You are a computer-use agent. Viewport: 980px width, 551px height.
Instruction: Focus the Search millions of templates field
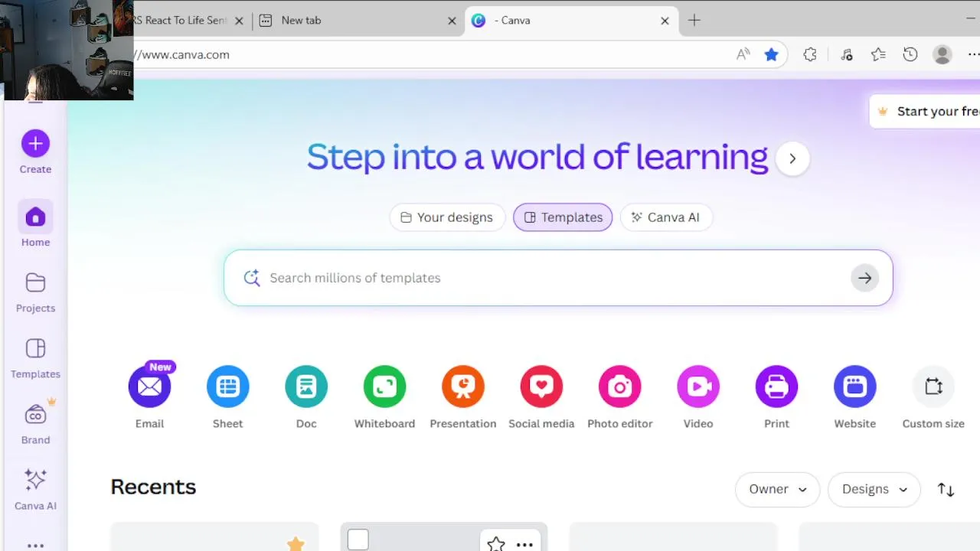point(558,278)
